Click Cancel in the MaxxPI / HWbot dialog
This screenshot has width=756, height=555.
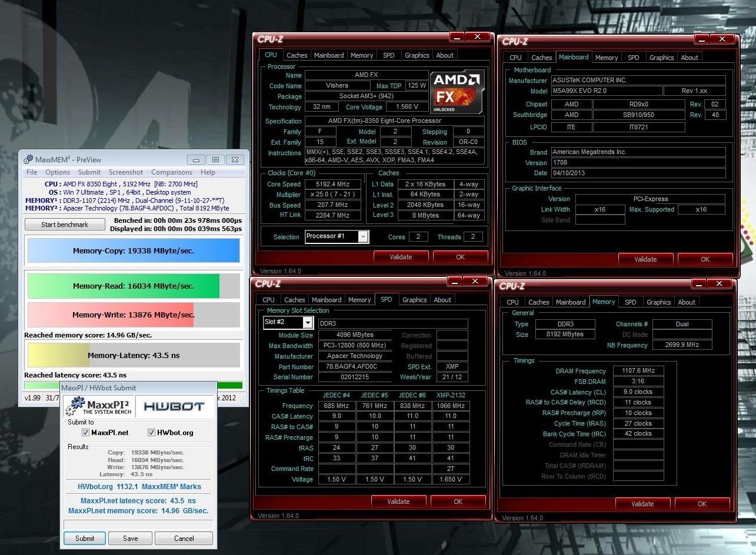coord(184,538)
